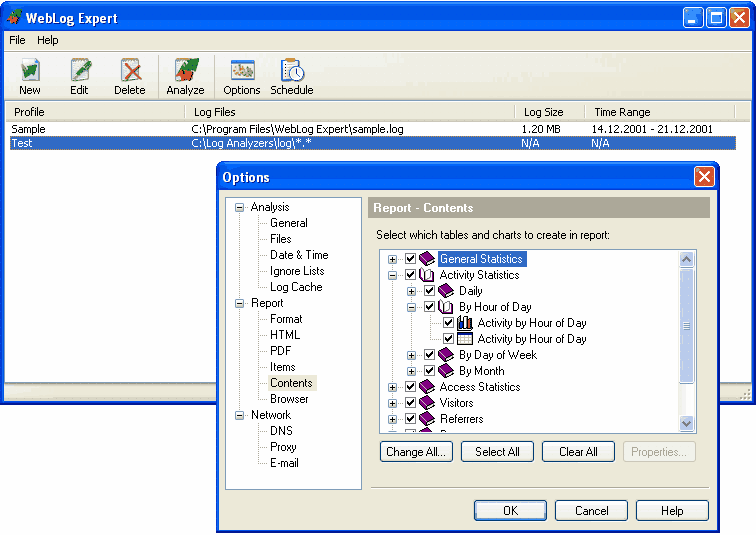Click the Profile column header
Screen dimensions: 756x535
95,112
